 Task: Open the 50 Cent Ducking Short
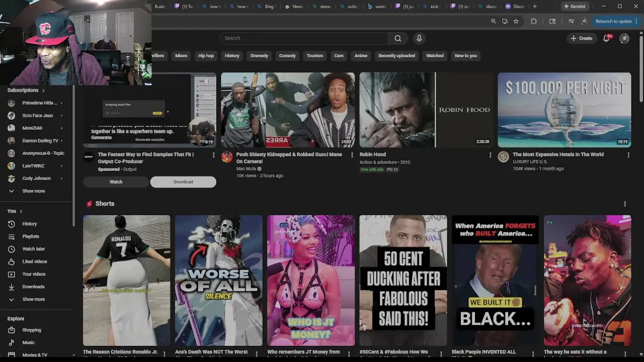tap(403, 281)
